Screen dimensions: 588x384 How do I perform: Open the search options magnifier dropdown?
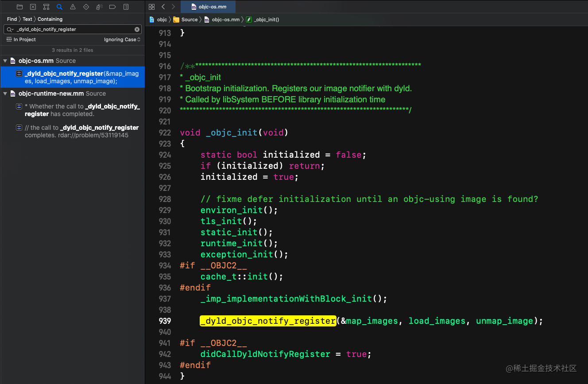pyautogui.click(x=10, y=29)
